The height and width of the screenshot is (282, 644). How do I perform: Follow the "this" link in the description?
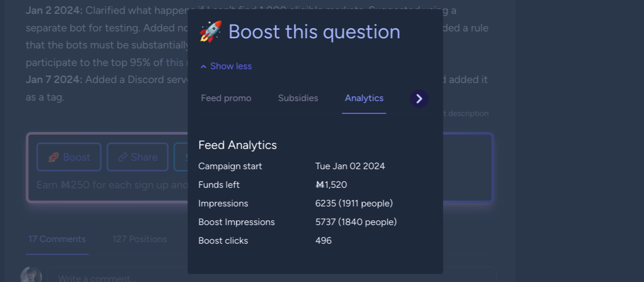[174, 62]
